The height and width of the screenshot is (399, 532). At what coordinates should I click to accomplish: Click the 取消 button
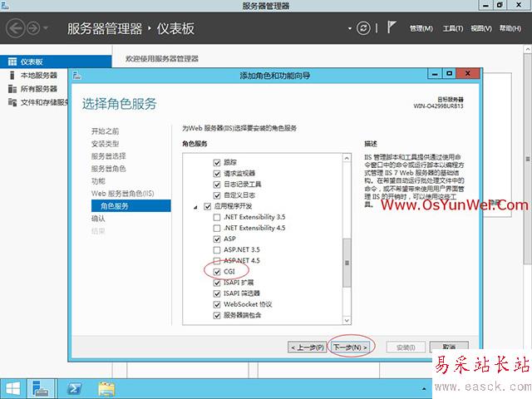(449, 347)
